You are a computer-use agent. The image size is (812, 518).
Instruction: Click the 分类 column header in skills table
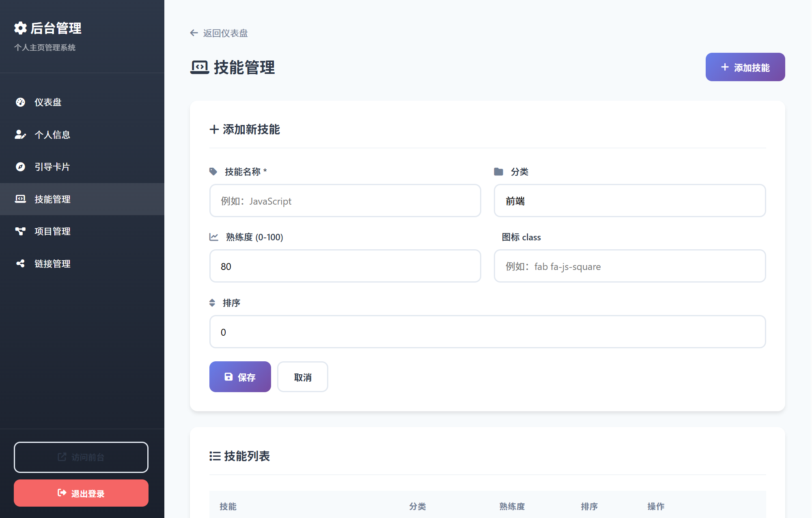tap(418, 506)
